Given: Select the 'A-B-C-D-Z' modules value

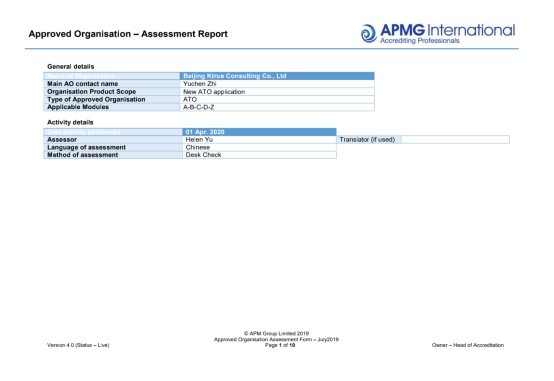Looking at the screenshot, I should click(199, 107).
